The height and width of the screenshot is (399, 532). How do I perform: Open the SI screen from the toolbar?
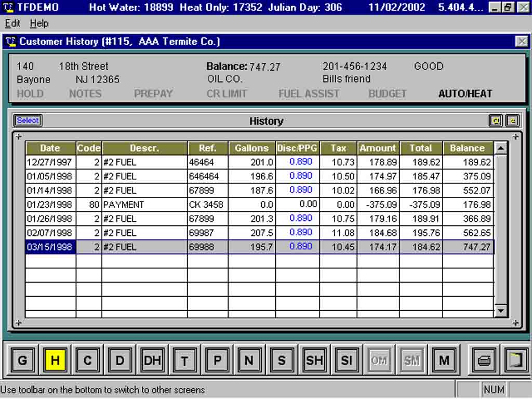click(346, 359)
